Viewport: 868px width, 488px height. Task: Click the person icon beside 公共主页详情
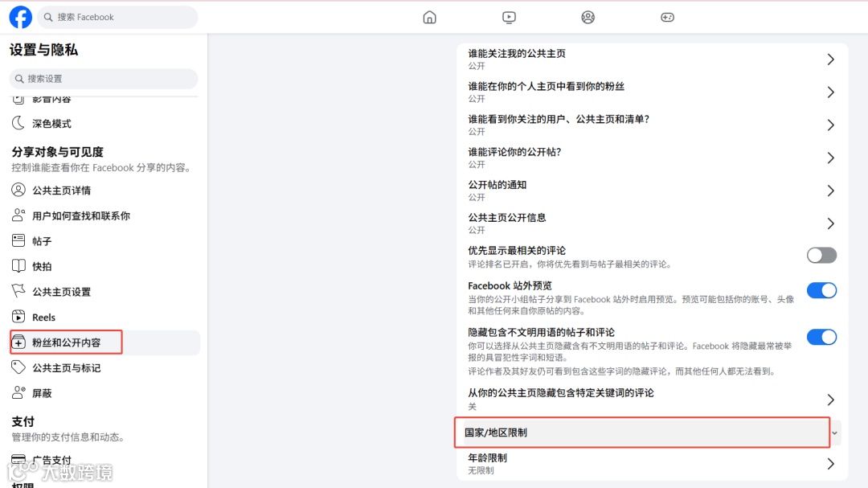tap(18, 190)
